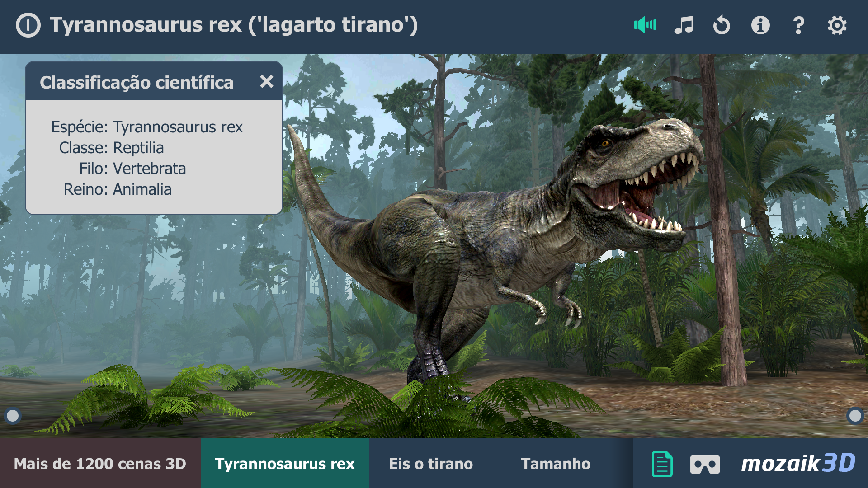Open the information icon

(x=760, y=25)
